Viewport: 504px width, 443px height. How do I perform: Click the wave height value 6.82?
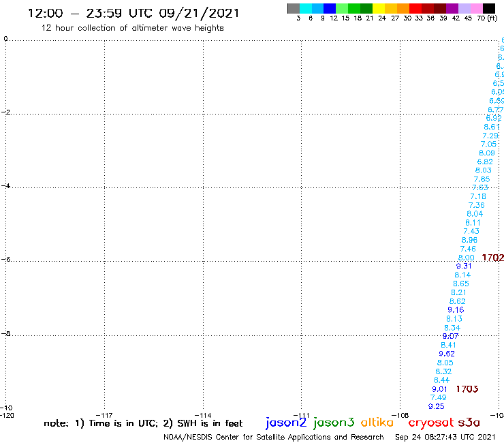[485, 162]
